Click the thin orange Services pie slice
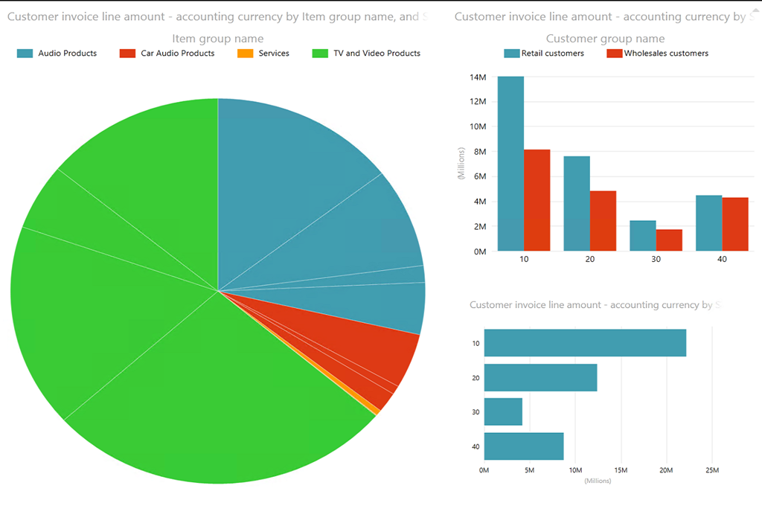 point(376,411)
